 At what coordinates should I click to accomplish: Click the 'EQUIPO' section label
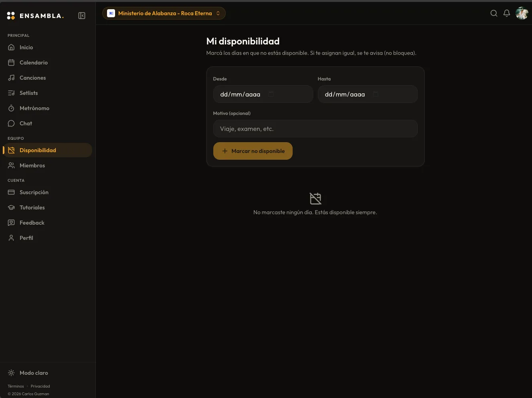(16, 139)
